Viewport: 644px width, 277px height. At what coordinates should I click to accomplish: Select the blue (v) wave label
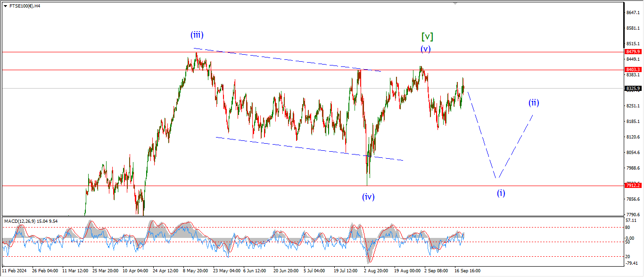point(426,49)
